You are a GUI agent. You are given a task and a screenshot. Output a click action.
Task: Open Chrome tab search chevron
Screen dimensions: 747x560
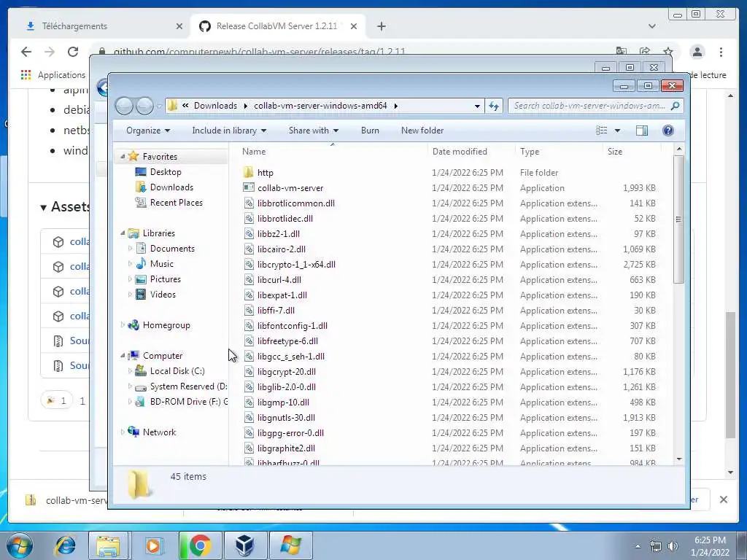click(x=652, y=26)
